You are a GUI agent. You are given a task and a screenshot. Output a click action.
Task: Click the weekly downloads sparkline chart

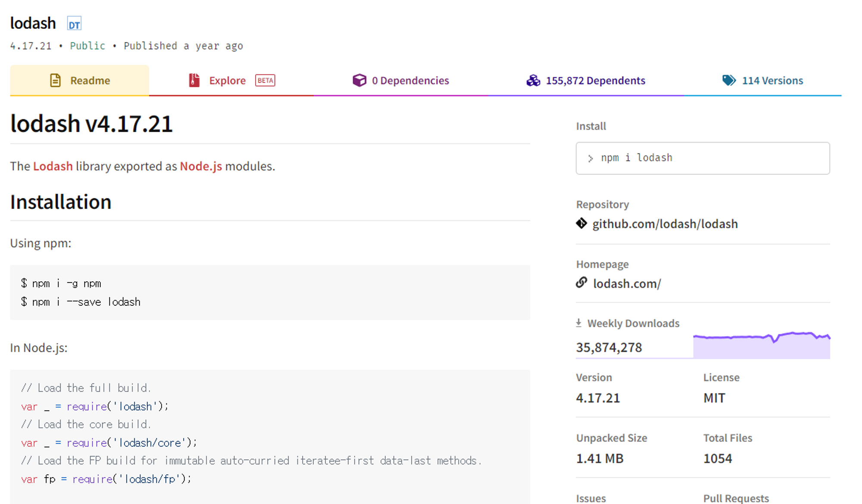pyautogui.click(x=761, y=346)
